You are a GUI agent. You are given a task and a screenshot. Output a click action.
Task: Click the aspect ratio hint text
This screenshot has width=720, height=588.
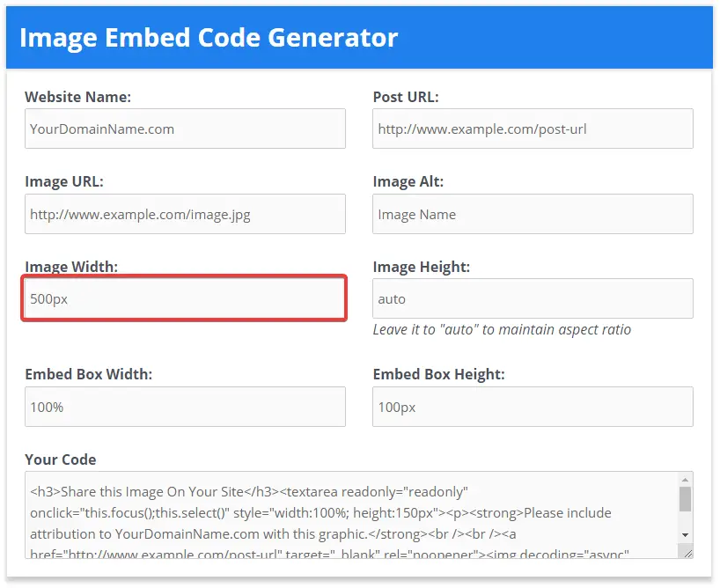[502, 330]
